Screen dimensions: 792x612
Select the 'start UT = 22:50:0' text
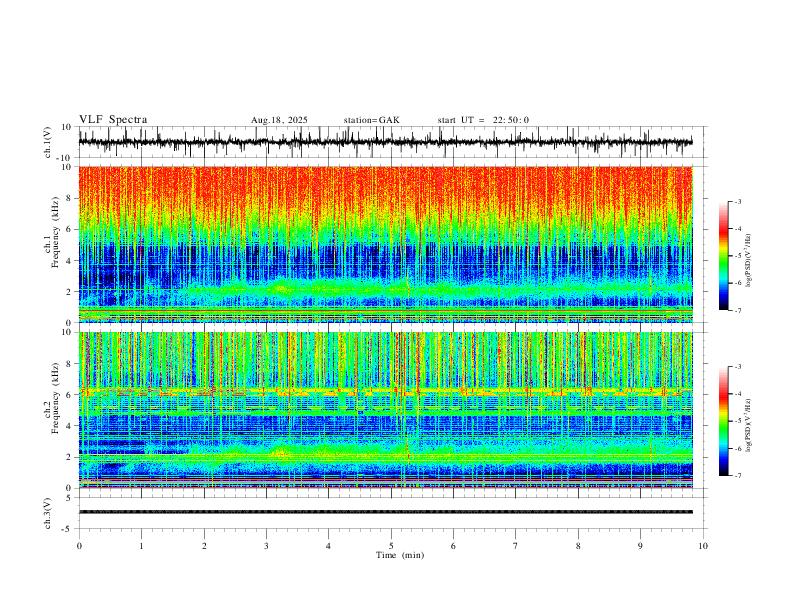(483, 120)
